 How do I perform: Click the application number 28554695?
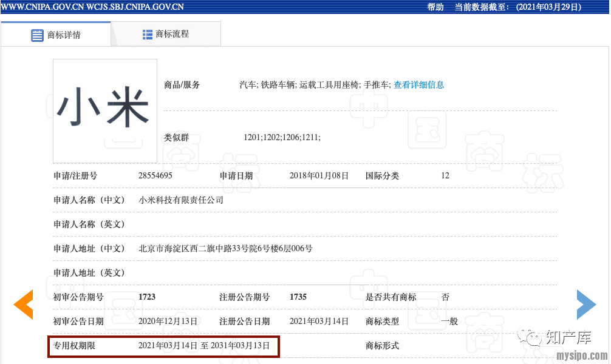pos(155,176)
